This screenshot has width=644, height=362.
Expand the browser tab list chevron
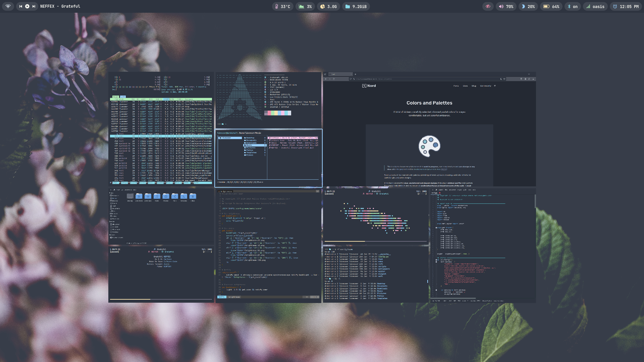click(x=529, y=74)
